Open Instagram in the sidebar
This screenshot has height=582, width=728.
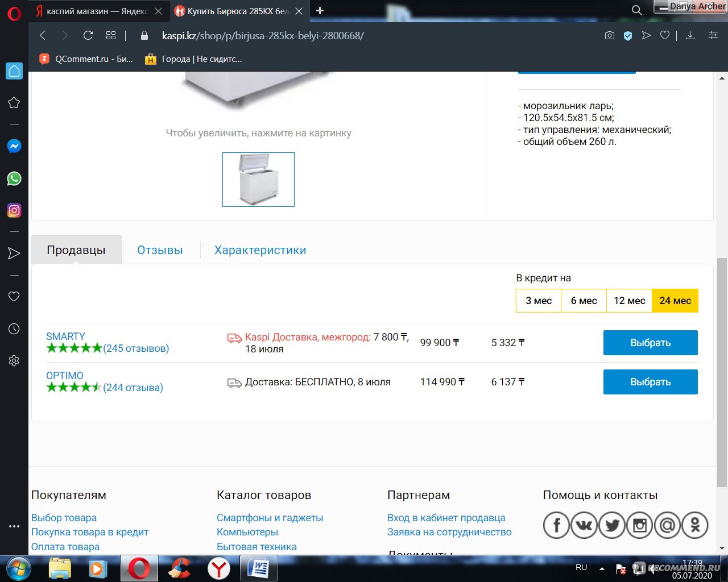pyautogui.click(x=14, y=210)
